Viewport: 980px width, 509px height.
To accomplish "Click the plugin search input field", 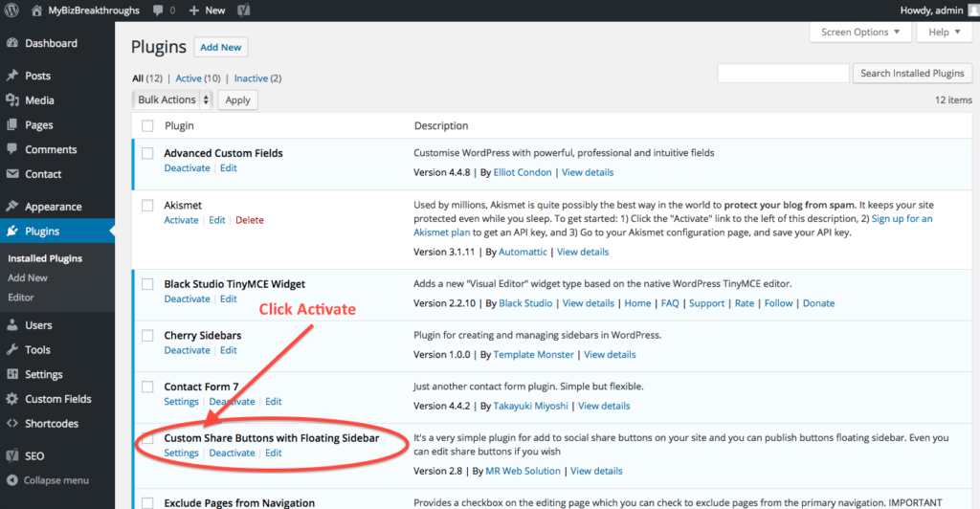I will click(x=783, y=74).
